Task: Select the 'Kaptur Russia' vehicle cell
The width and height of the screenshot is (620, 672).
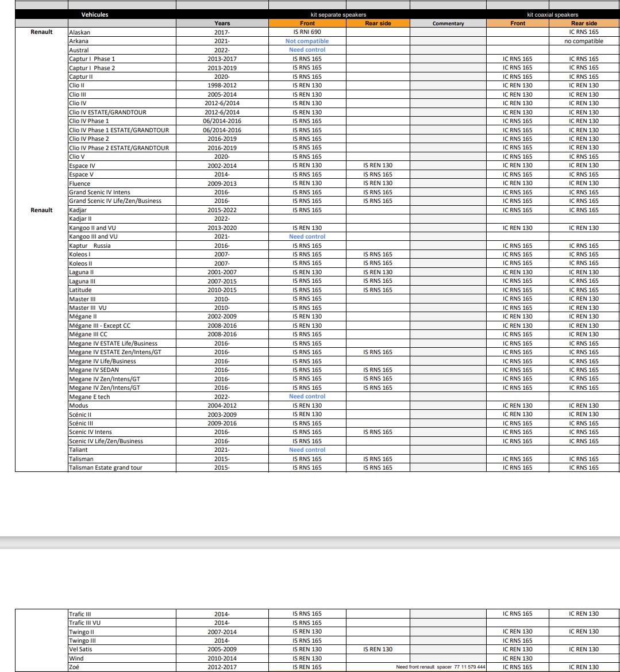Action: click(x=90, y=246)
